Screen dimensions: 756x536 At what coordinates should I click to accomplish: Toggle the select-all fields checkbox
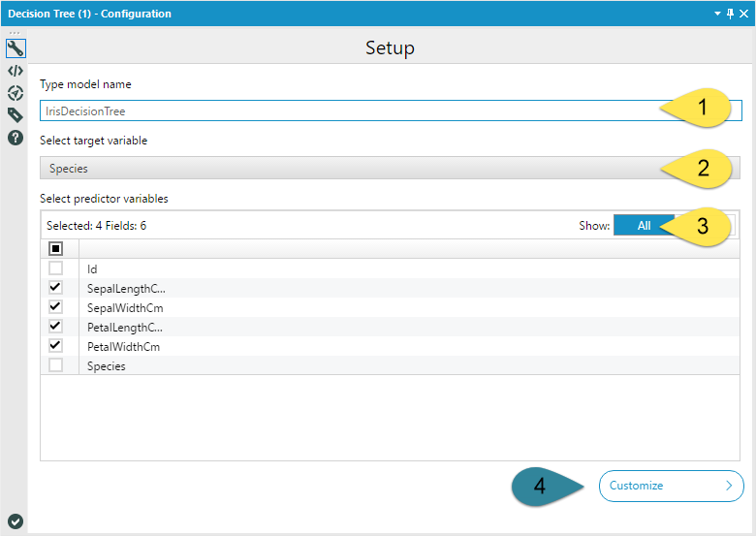[56, 249]
